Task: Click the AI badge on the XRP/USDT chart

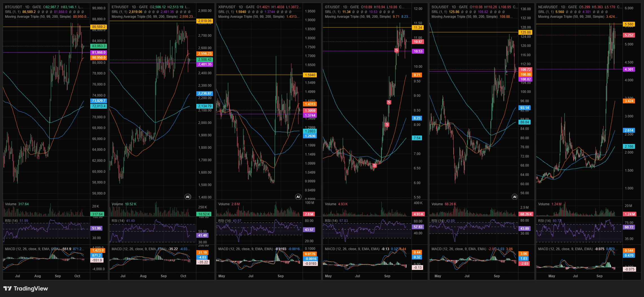Action: pyautogui.click(x=298, y=197)
